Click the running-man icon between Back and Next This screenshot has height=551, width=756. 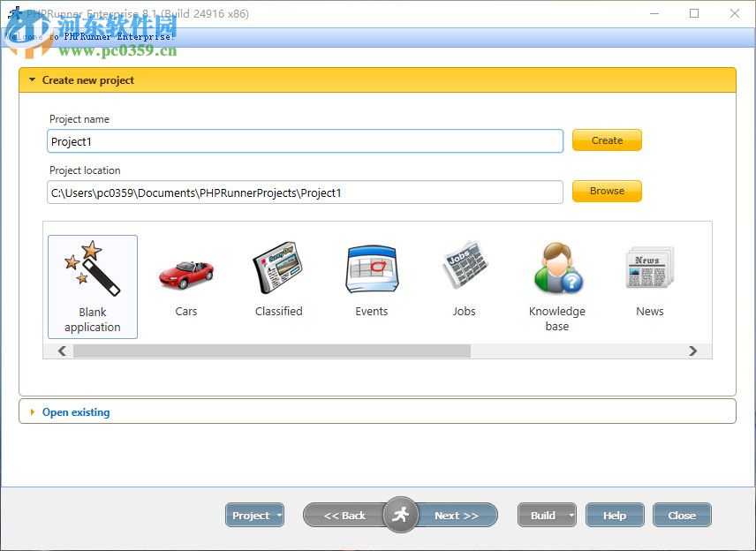(x=402, y=515)
